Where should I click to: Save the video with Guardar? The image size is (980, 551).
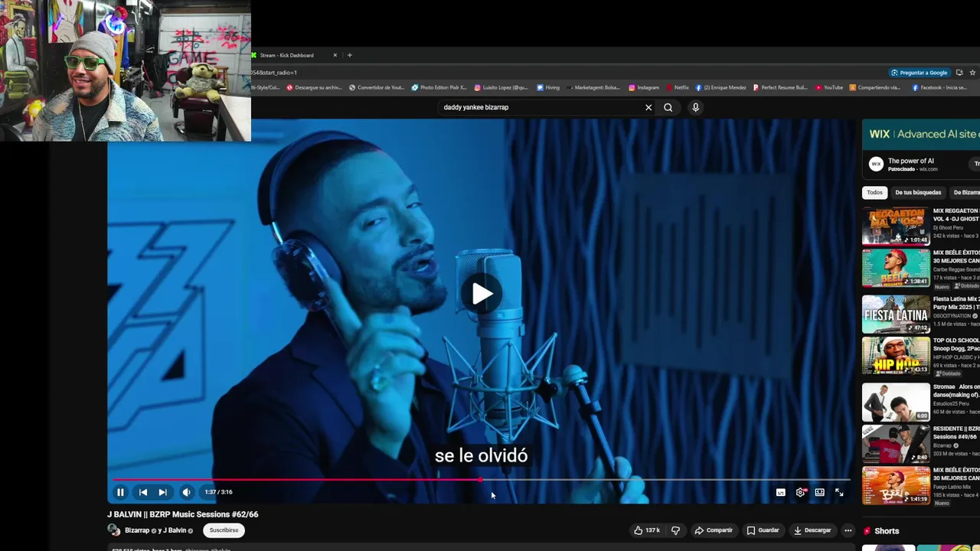coord(763,530)
